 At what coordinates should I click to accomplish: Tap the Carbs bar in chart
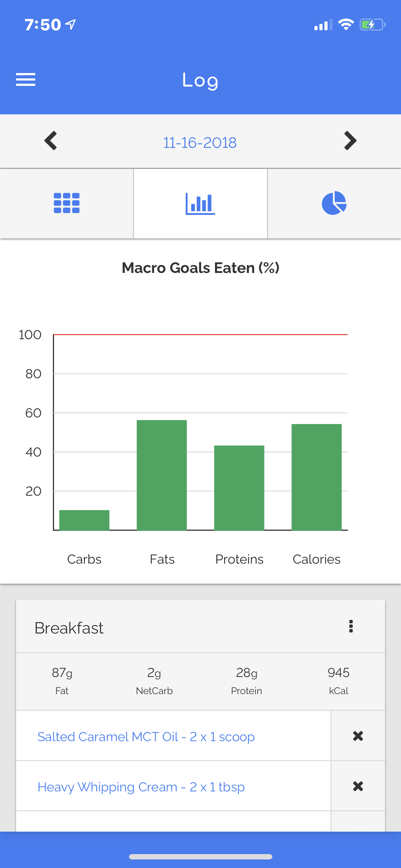click(84, 520)
